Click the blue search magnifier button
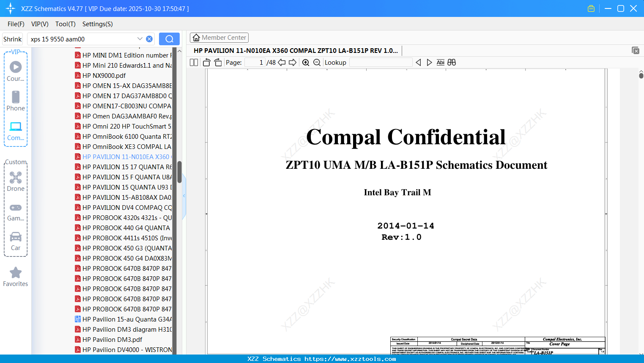 point(169,39)
